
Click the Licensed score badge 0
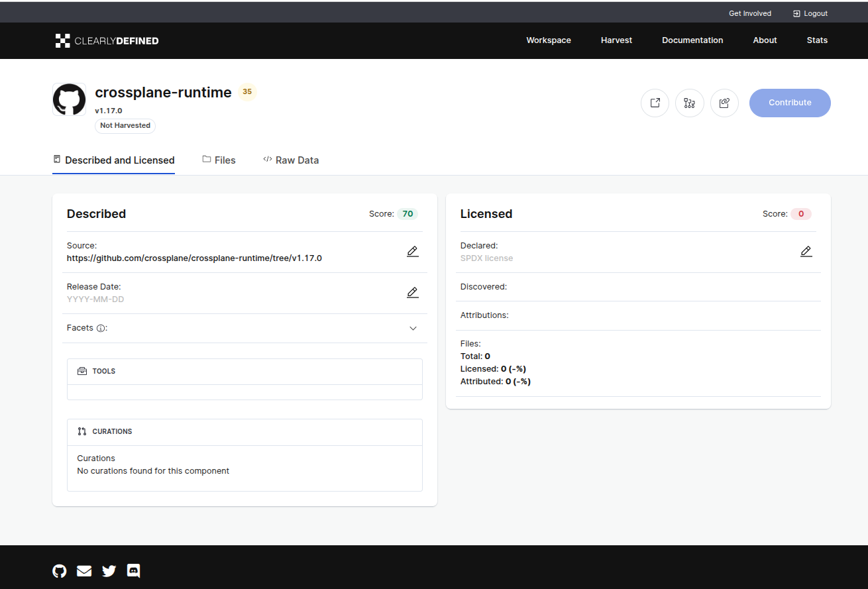click(801, 214)
